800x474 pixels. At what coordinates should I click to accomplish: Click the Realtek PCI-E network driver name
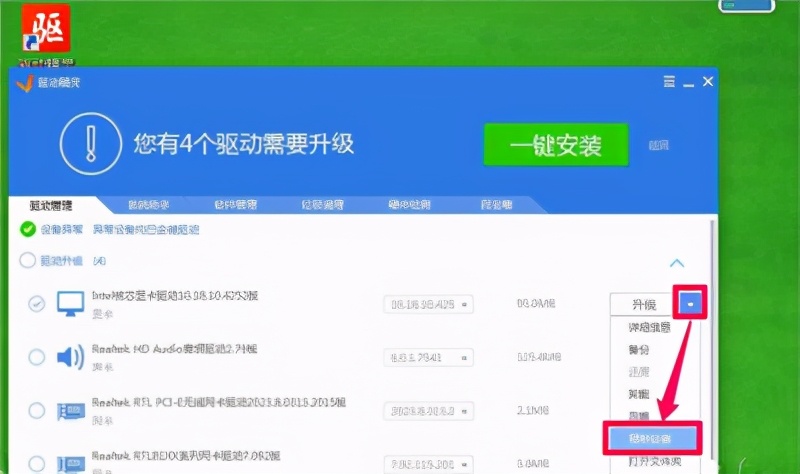pyautogui.click(x=218, y=402)
